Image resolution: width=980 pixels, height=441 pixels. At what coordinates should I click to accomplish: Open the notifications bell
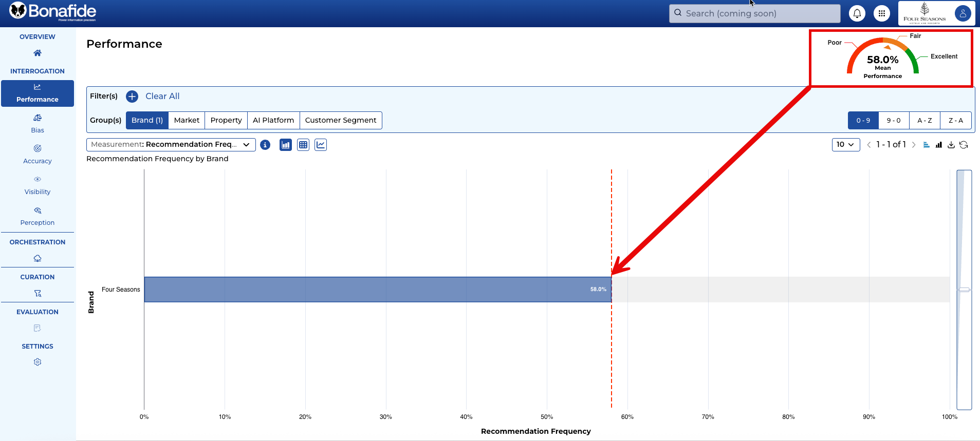857,14
